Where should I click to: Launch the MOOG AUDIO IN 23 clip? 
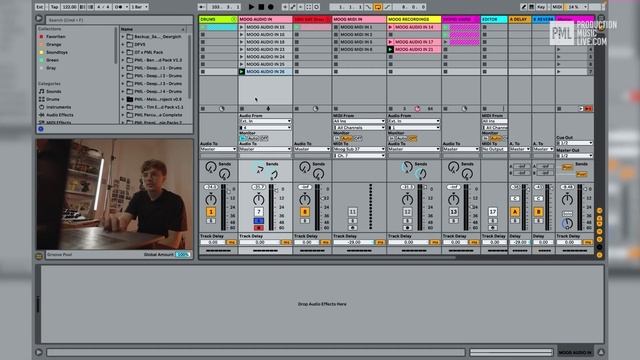(242, 49)
